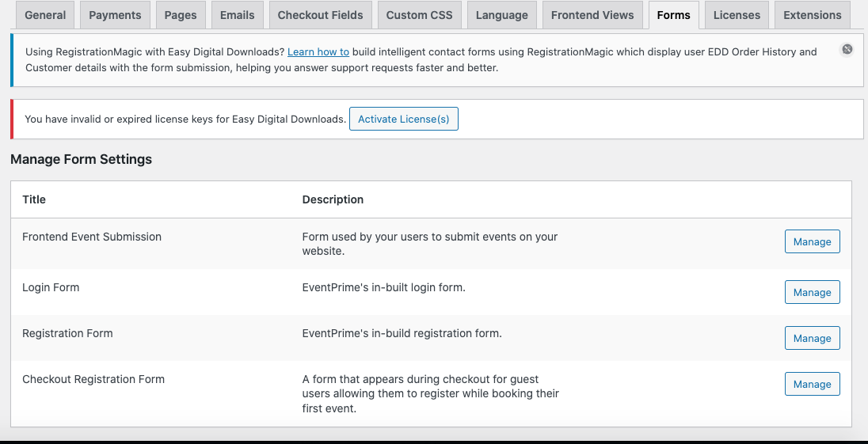
Task: Click the Title column header
Action: tap(34, 199)
